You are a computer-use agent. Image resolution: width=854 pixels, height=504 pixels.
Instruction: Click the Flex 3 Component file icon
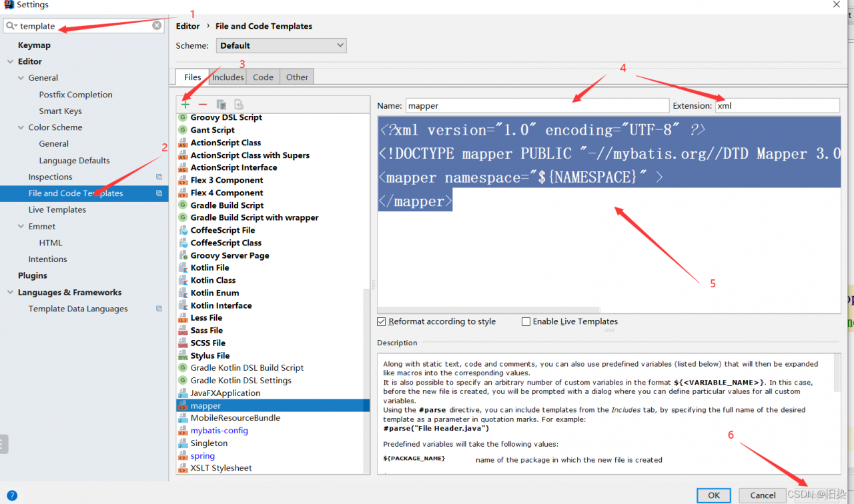coord(183,180)
